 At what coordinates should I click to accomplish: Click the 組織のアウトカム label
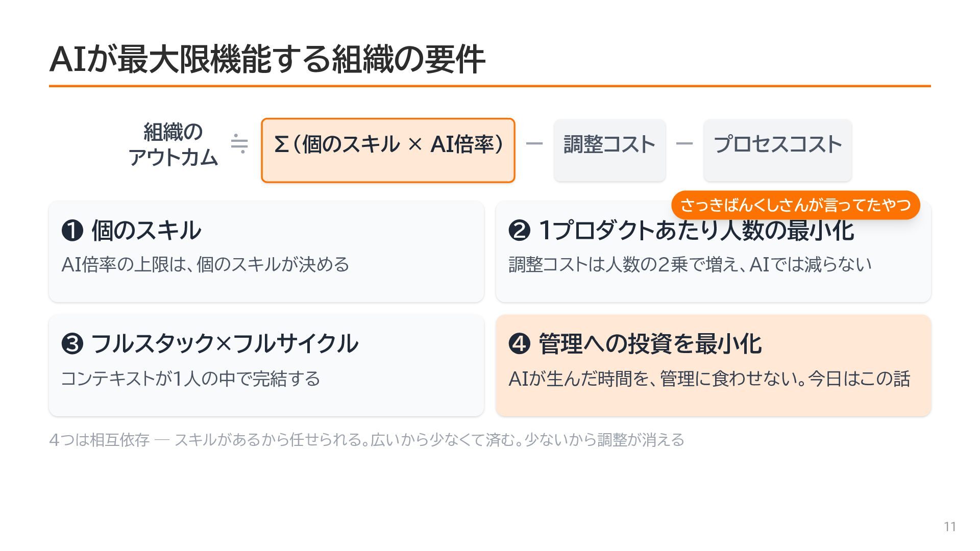click(173, 144)
